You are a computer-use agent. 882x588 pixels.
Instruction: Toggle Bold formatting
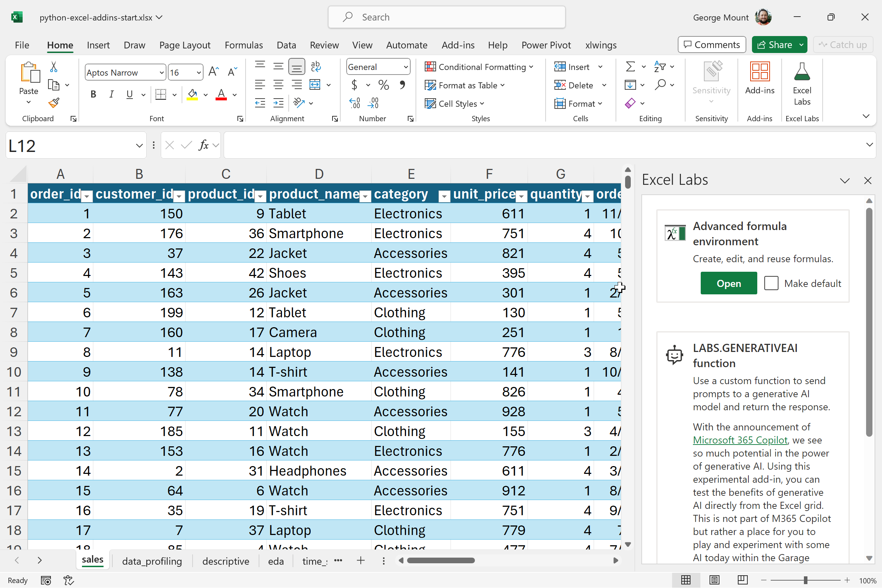tap(93, 94)
